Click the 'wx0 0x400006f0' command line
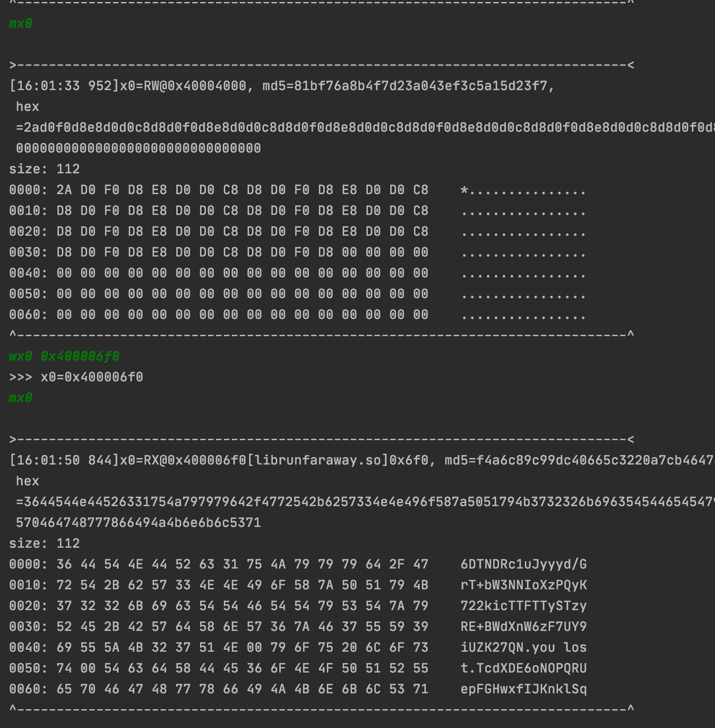This screenshot has width=715, height=728. pos(64,356)
